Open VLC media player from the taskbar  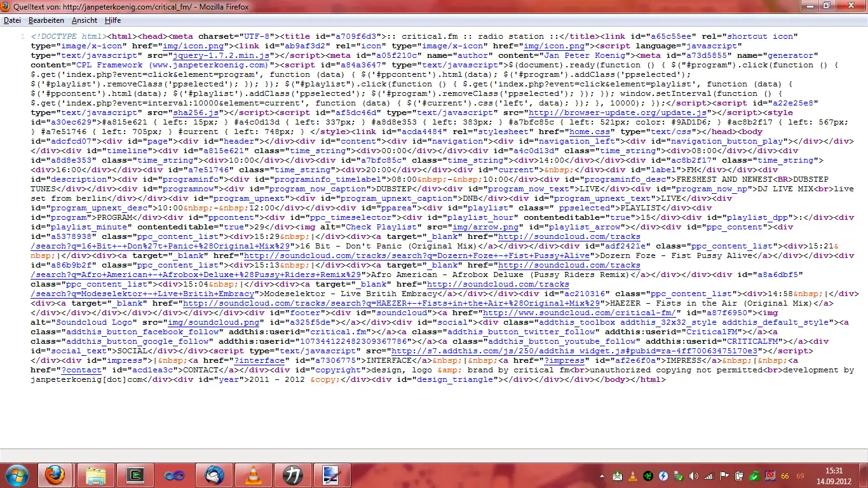click(x=254, y=475)
